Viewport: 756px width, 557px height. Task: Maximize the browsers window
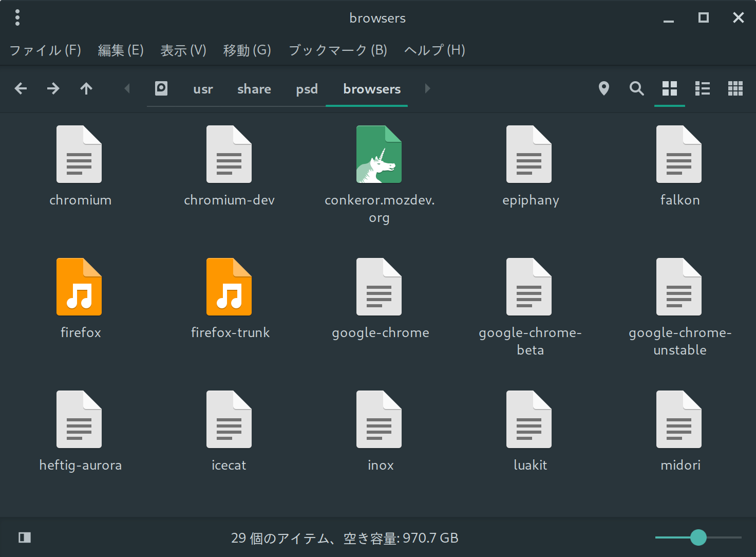coord(704,18)
